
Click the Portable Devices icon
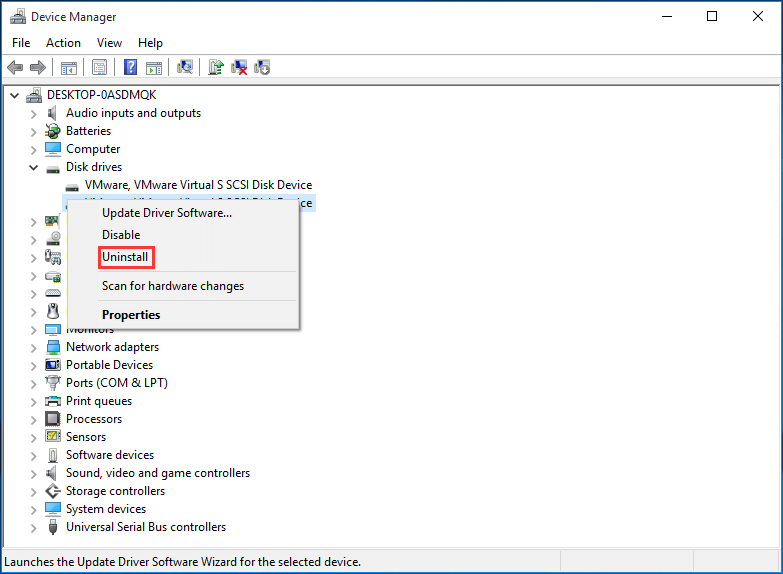[x=53, y=365]
